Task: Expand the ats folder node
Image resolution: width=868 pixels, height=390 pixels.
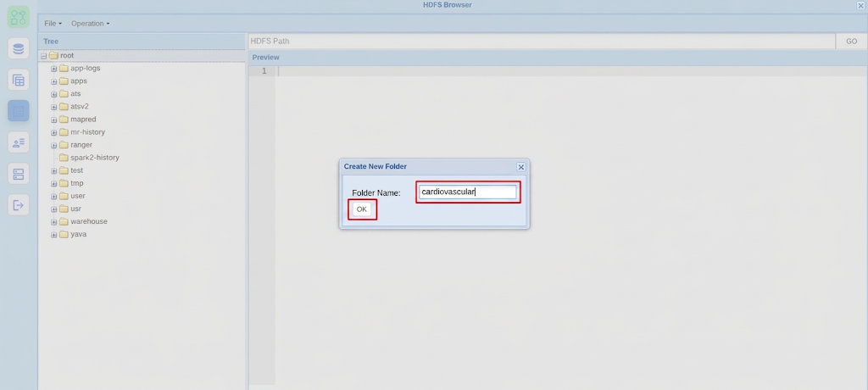Action: click(x=53, y=94)
